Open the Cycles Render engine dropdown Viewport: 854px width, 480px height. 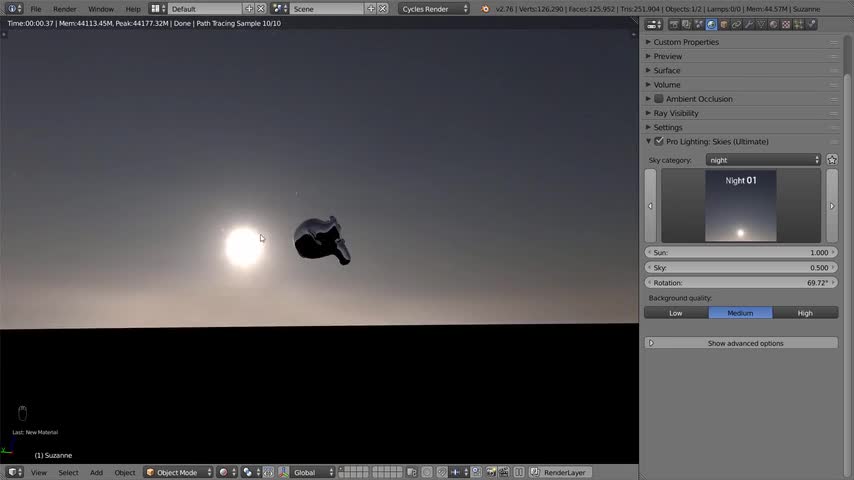coord(434,9)
